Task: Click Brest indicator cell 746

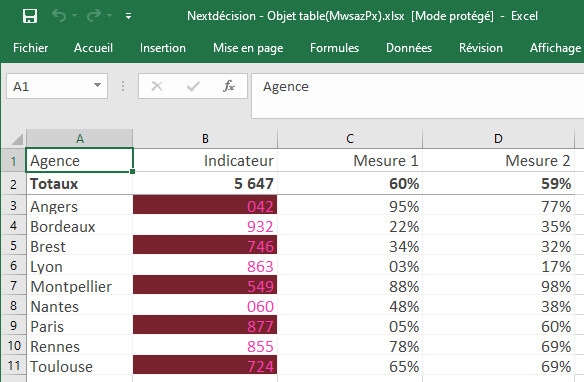Action: [205, 245]
